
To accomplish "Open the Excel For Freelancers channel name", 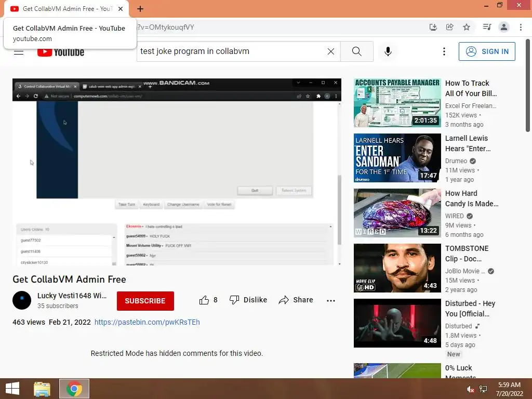I will tap(471, 106).
